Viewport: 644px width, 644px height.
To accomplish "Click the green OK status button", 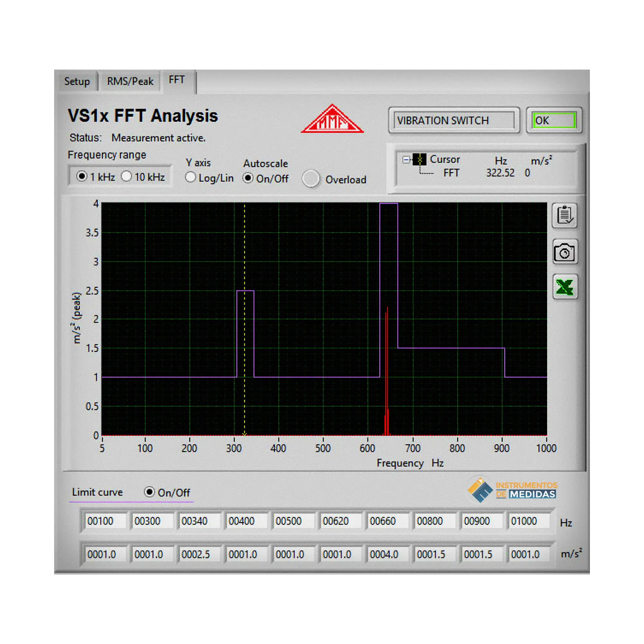I will click(555, 120).
